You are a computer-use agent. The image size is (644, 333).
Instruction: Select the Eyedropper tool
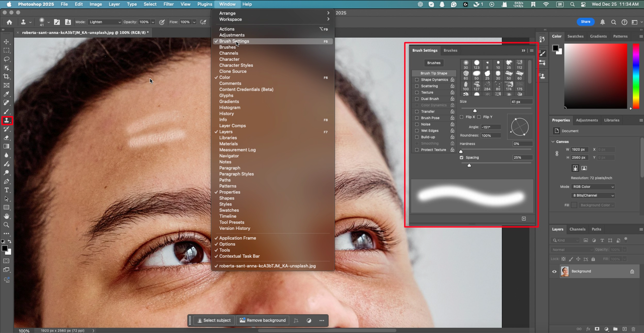7,94
